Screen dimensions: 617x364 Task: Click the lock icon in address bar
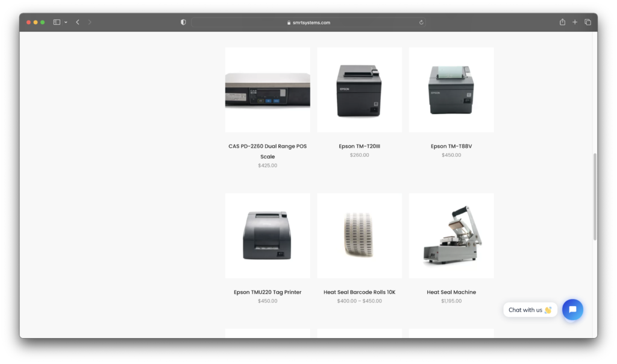point(289,22)
